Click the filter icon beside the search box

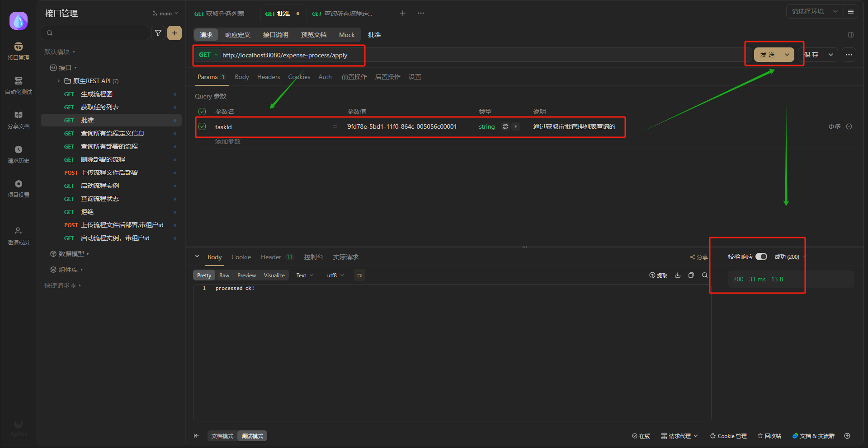coord(158,33)
